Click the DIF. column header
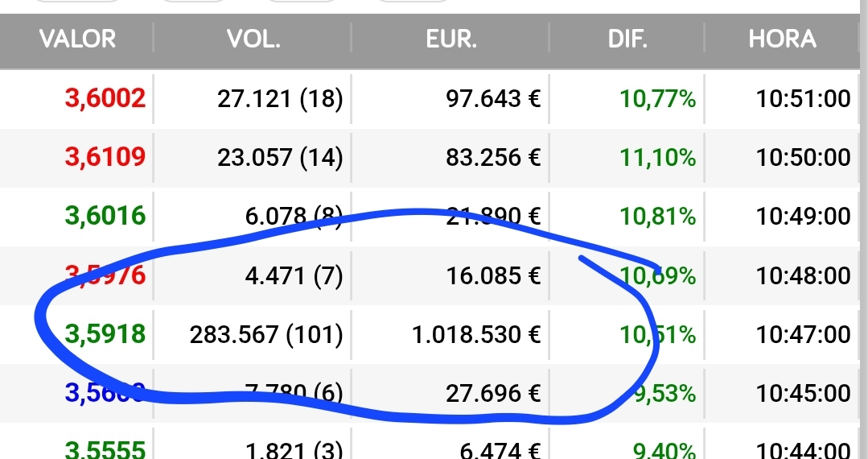This screenshot has width=868, height=459. tap(627, 39)
